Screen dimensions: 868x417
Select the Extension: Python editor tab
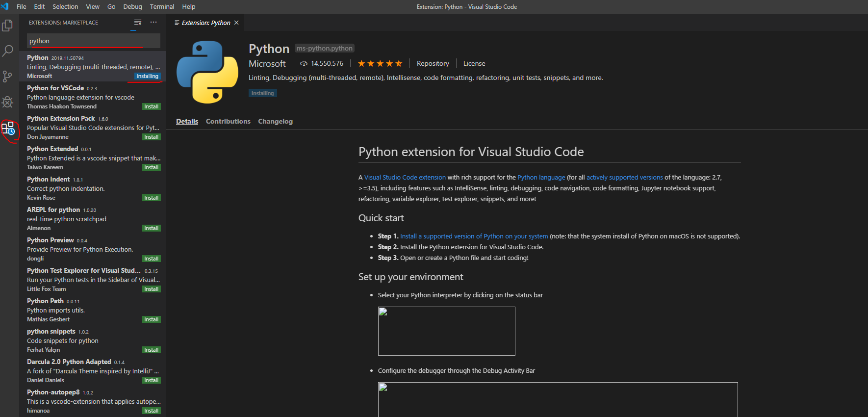[x=205, y=23]
